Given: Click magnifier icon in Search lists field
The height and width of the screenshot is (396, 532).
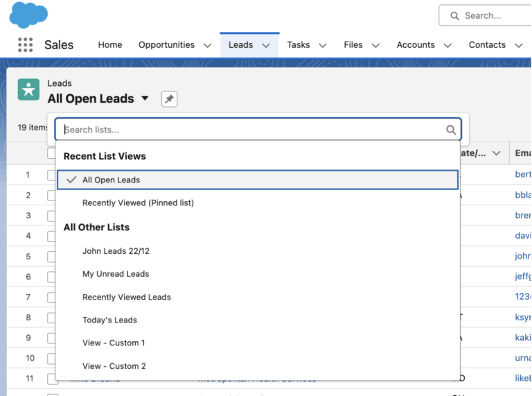Looking at the screenshot, I should [x=451, y=130].
